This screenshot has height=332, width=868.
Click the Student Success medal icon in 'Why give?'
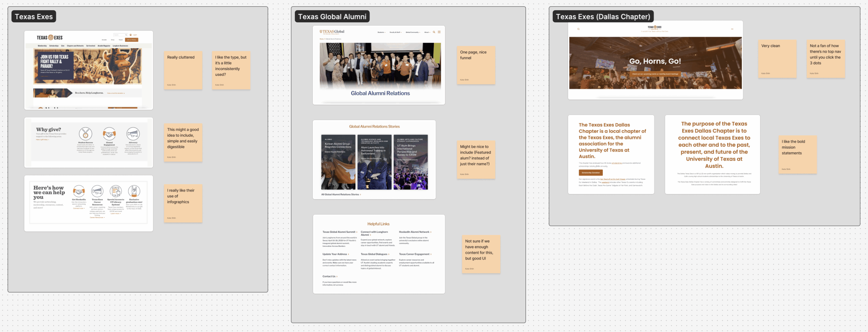click(85, 134)
